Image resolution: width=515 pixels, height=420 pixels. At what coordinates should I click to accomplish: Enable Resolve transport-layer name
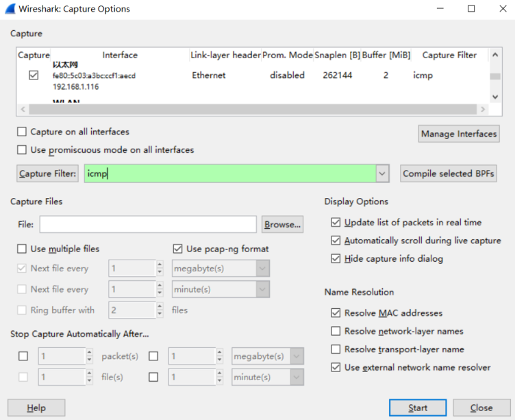pos(336,349)
